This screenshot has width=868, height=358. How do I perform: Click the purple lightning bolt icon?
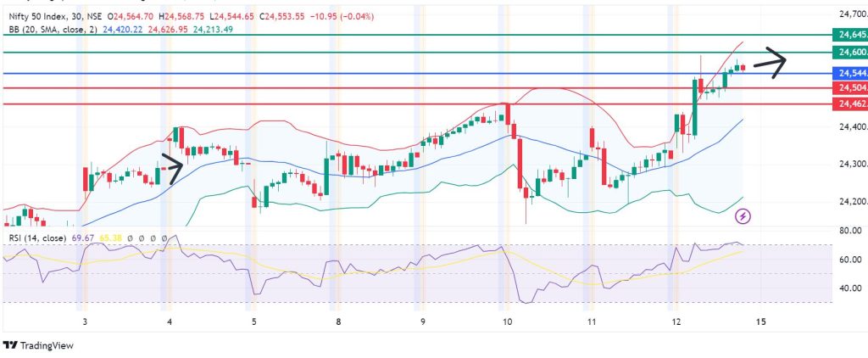(x=744, y=216)
